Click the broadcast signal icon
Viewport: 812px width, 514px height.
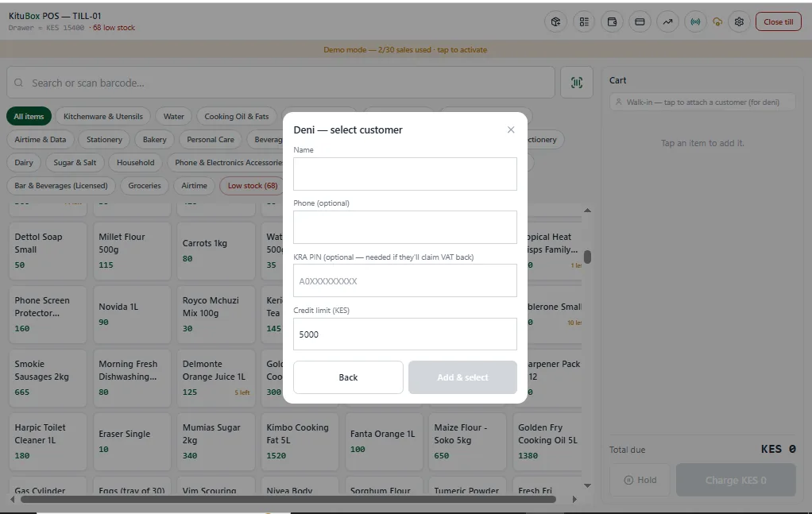click(695, 21)
